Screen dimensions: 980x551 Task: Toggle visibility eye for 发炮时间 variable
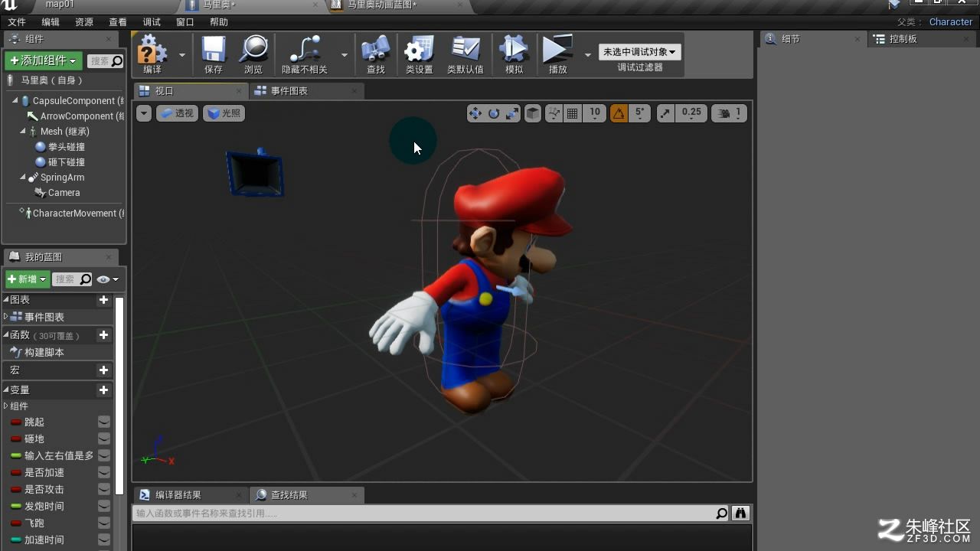(104, 506)
